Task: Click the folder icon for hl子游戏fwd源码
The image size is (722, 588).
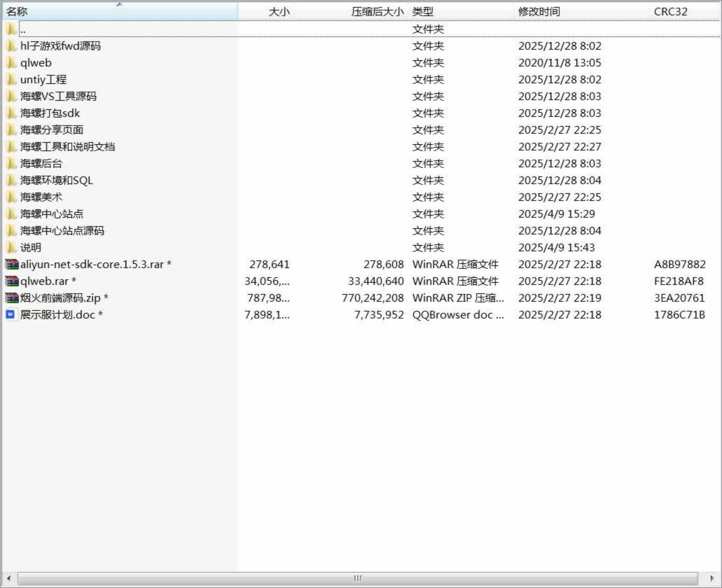Action: (11, 46)
